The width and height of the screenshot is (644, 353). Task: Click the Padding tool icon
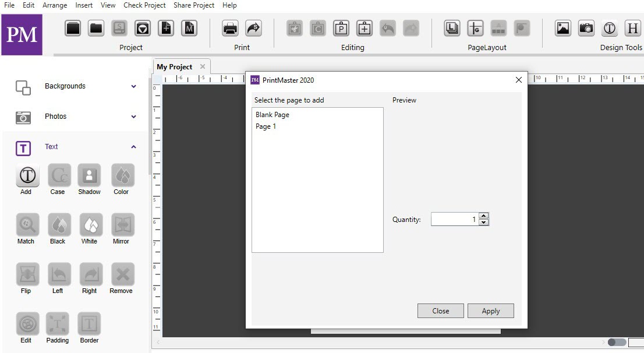[x=58, y=324]
